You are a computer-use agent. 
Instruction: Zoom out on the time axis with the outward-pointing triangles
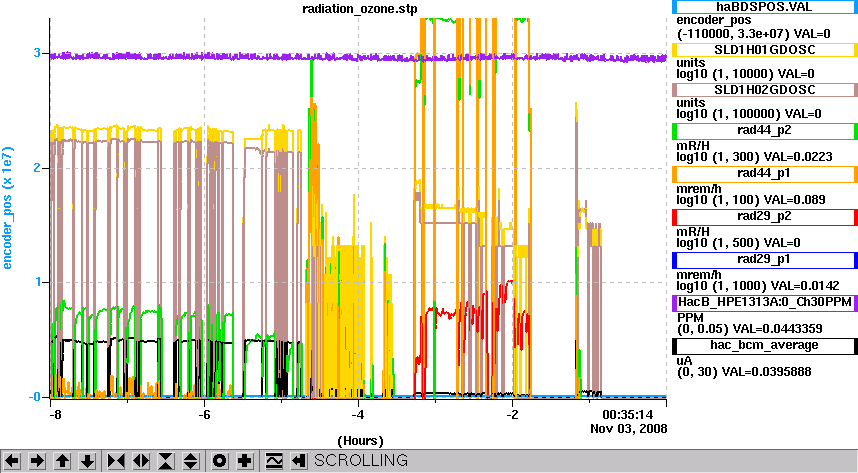coord(141,461)
